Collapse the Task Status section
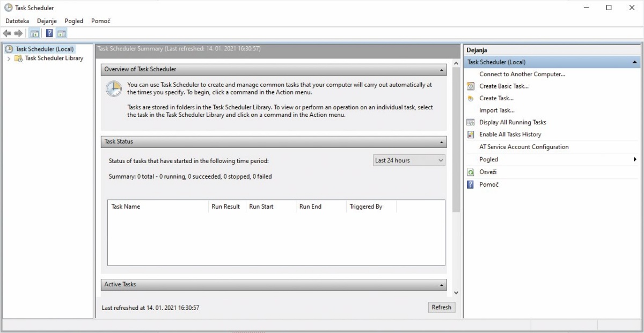The width and height of the screenshot is (644, 333). click(x=442, y=142)
